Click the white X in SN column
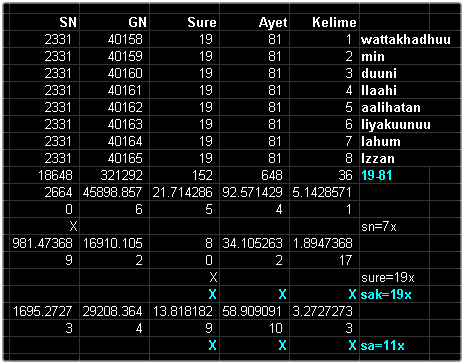Image resolution: width=464 pixels, height=364 pixels. (x=73, y=227)
